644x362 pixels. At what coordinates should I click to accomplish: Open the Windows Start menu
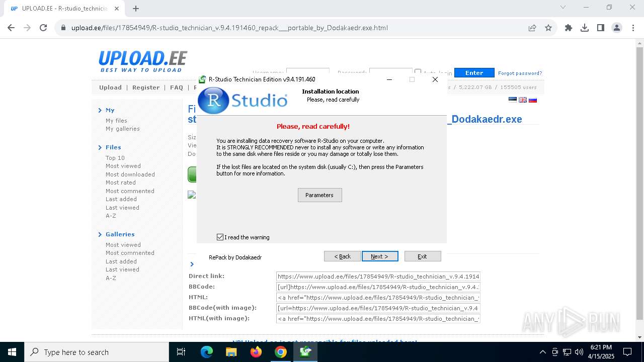click(x=12, y=352)
